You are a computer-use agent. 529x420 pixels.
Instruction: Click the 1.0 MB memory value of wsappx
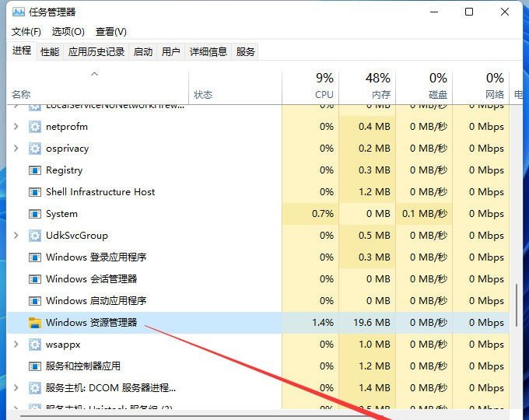click(x=374, y=345)
